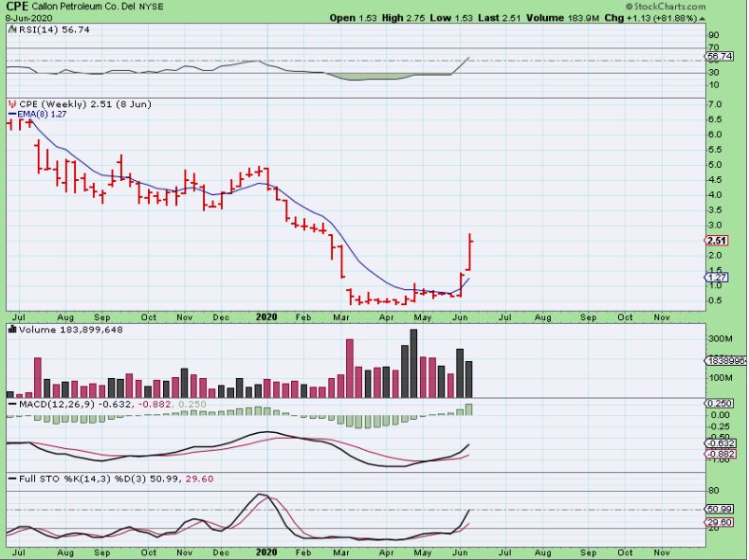Click the 100M volume axis label
Screen dimensions: 749x560
tap(721, 378)
